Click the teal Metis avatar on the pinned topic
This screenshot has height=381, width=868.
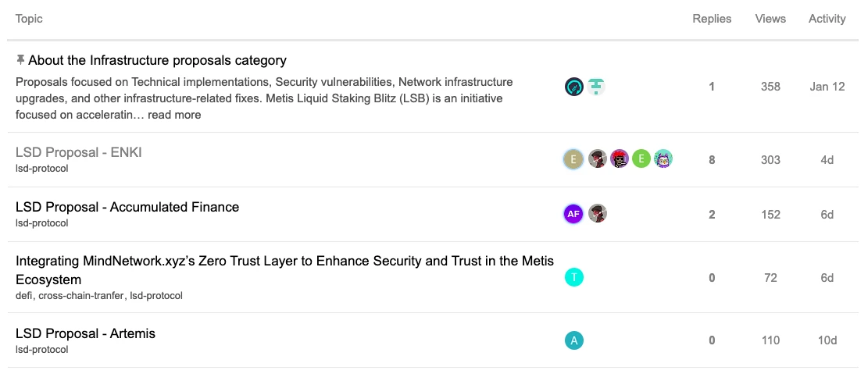pyautogui.click(x=597, y=87)
